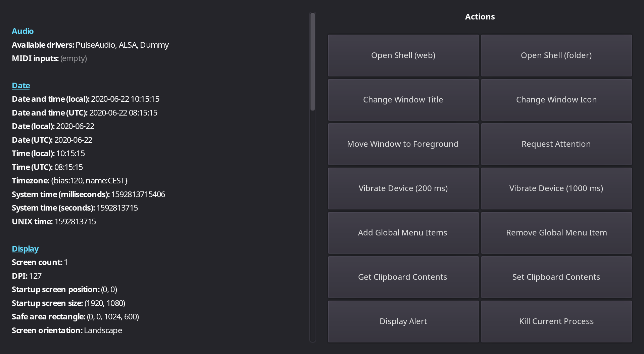The width and height of the screenshot is (644, 354).
Task: Trigger Vibrate Device (1000 ms)
Action: tap(556, 188)
